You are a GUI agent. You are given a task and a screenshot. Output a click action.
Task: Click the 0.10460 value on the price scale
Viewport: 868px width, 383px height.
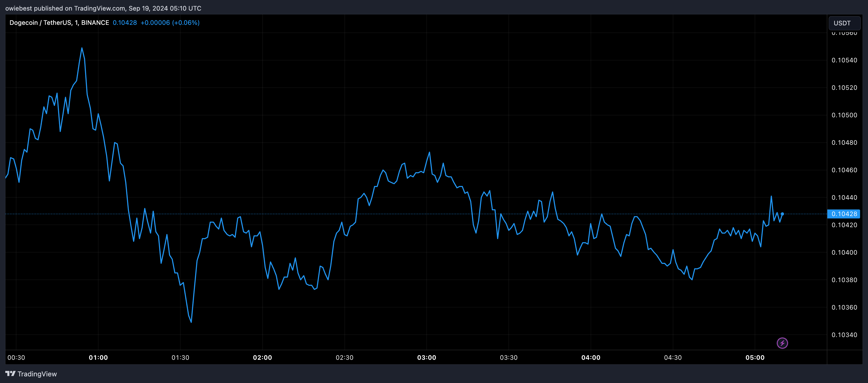pos(844,170)
